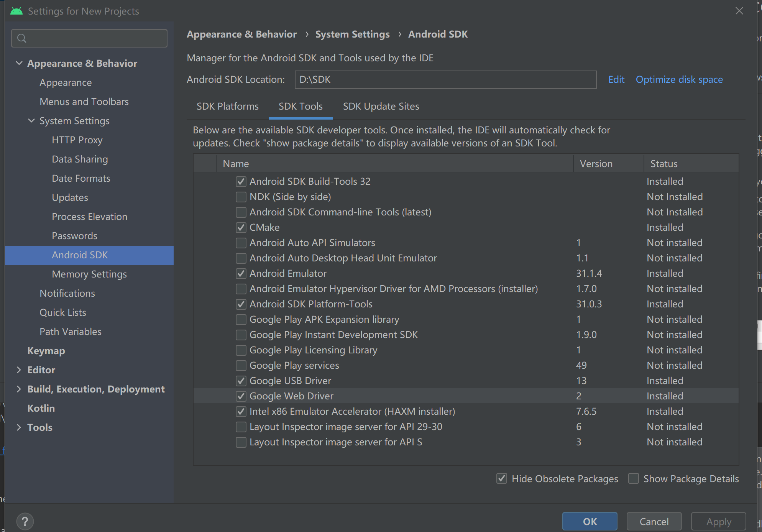This screenshot has width=762, height=532.
Task: Open Memory Settings page
Action: 89,274
